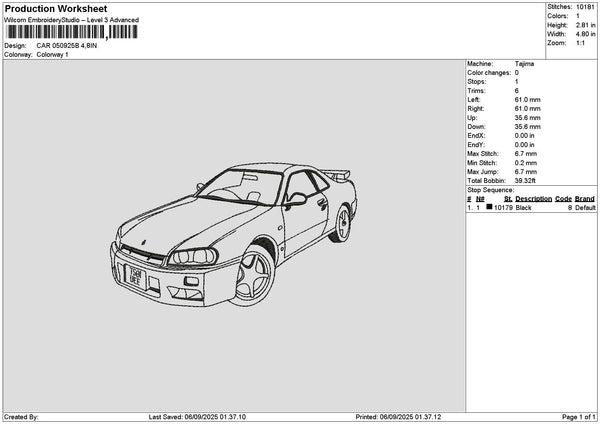The image size is (600, 424).
Task: Click the 'Up:' label
Action: [472, 118]
